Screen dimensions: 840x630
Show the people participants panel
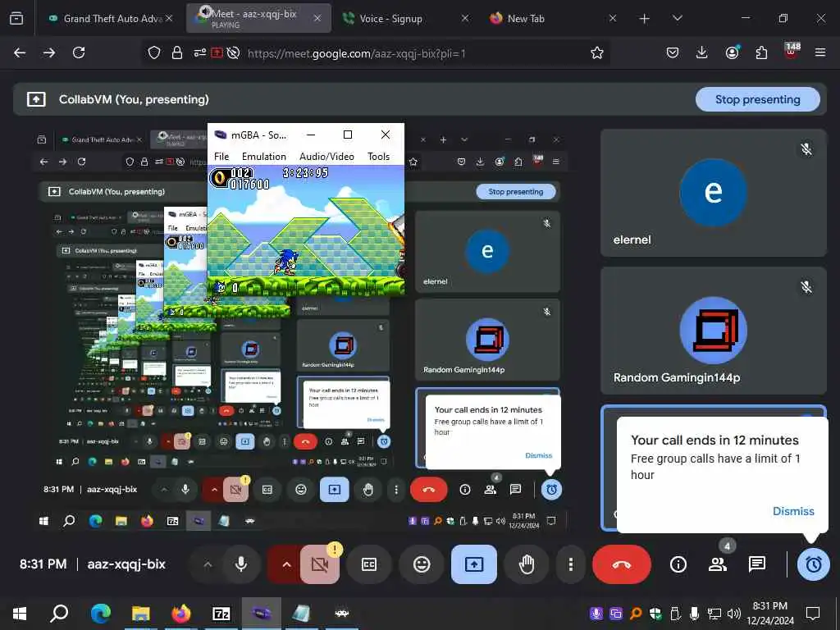click(x=717, y=564)
